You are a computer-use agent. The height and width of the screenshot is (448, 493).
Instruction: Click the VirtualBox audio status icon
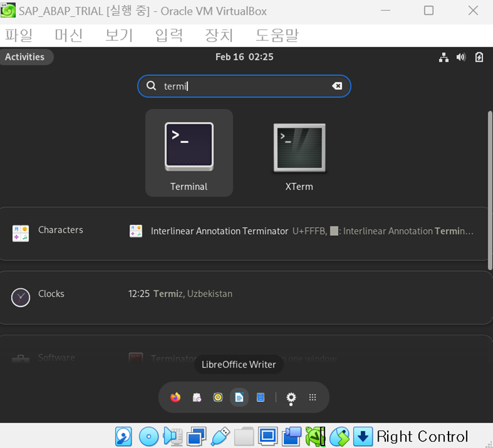(173, 437)
